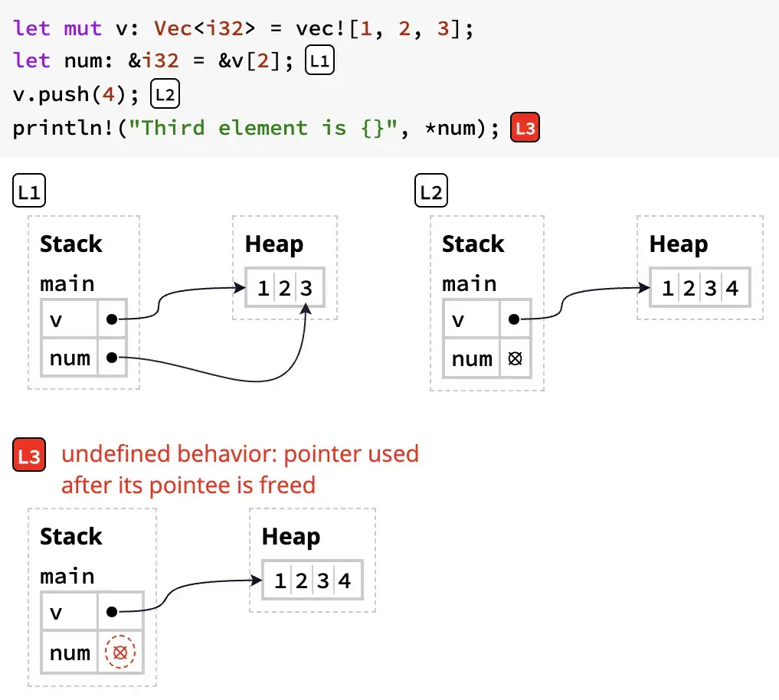Click the L1 marker beside the num declaration

click(319, 60)
